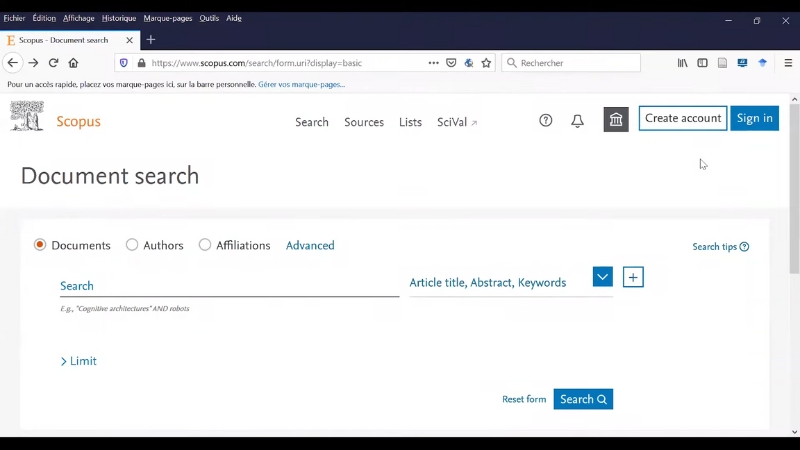
Task: Save page to Pocket icon
Action: point(451,63)
